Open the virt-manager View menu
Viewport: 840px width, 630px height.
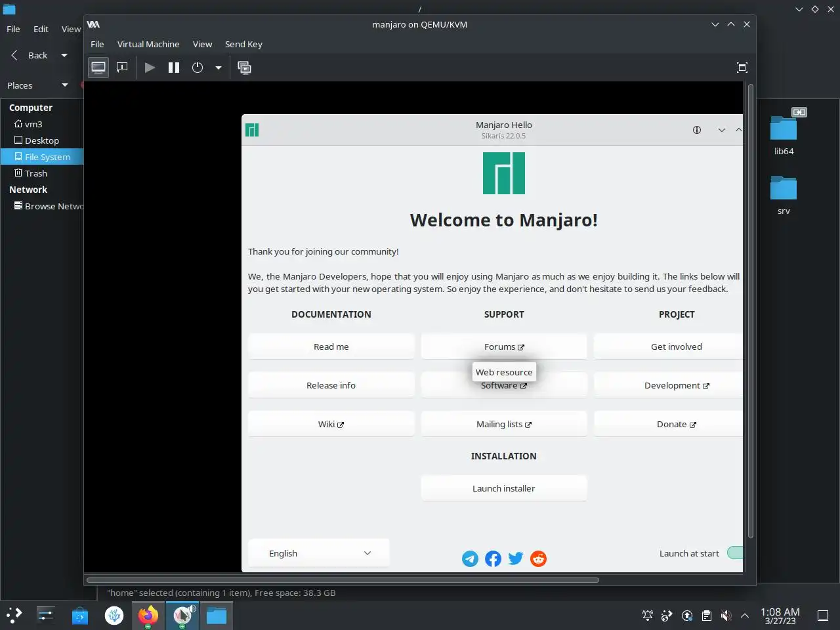[202, 44]
